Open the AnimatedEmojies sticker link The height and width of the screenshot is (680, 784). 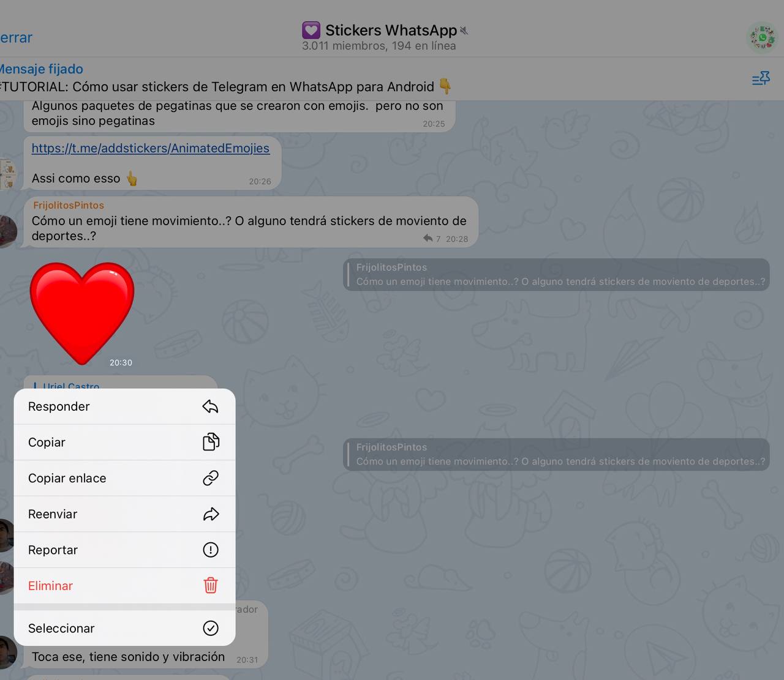pos(151,148)
